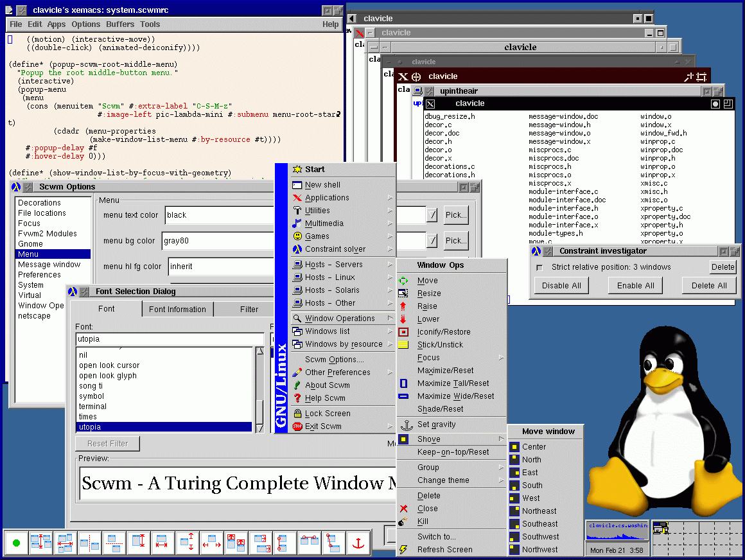The height and width of the screenshot is (560, 745).
Task: Expand the Focus submenu arrow in Window Ops
Action: click(x=501, y=358)
